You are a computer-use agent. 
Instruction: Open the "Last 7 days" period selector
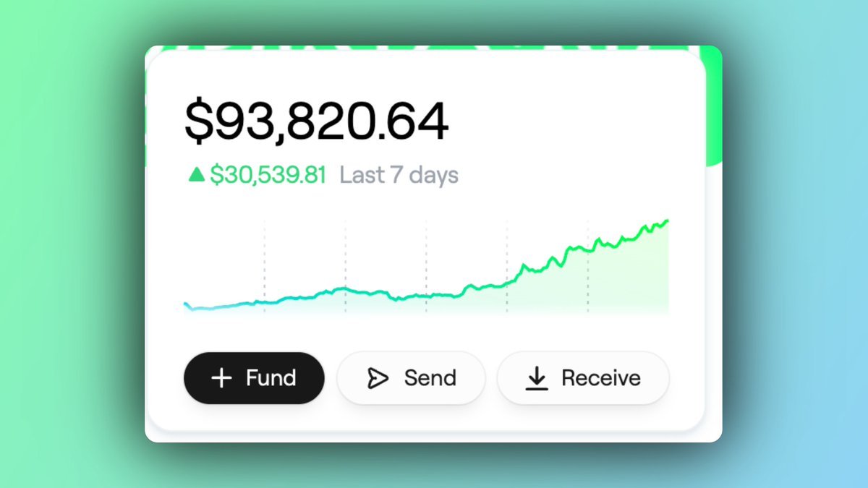coord(399,175)
